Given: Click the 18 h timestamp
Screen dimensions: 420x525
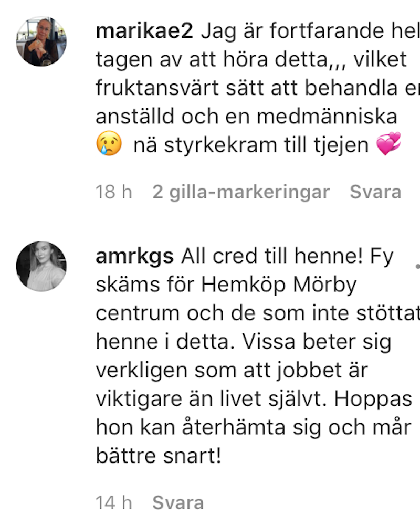Looking at the screenshot, I should (114, 192).
